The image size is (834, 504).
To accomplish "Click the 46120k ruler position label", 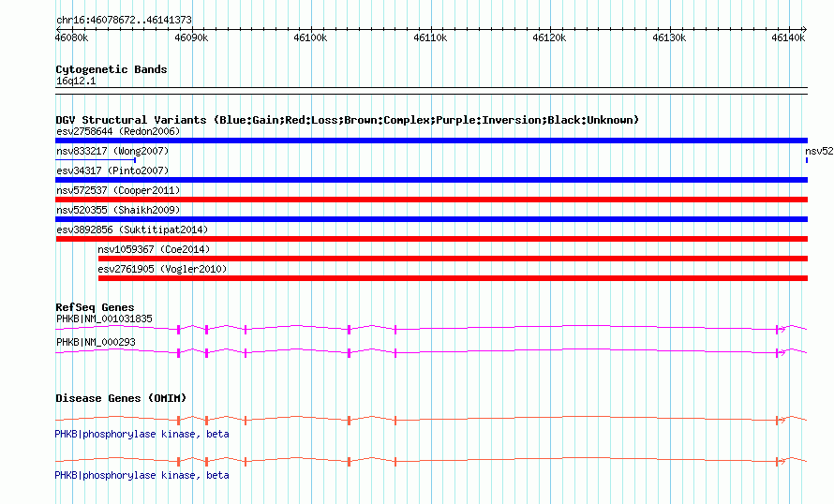I will pos(549,37).
